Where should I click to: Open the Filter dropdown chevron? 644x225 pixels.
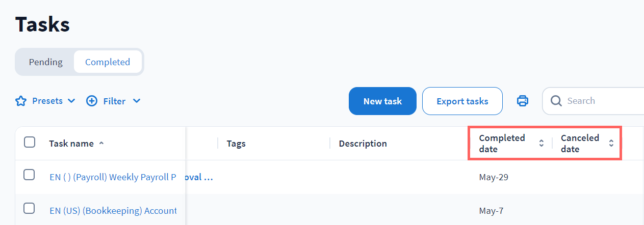tap(137, 101)
